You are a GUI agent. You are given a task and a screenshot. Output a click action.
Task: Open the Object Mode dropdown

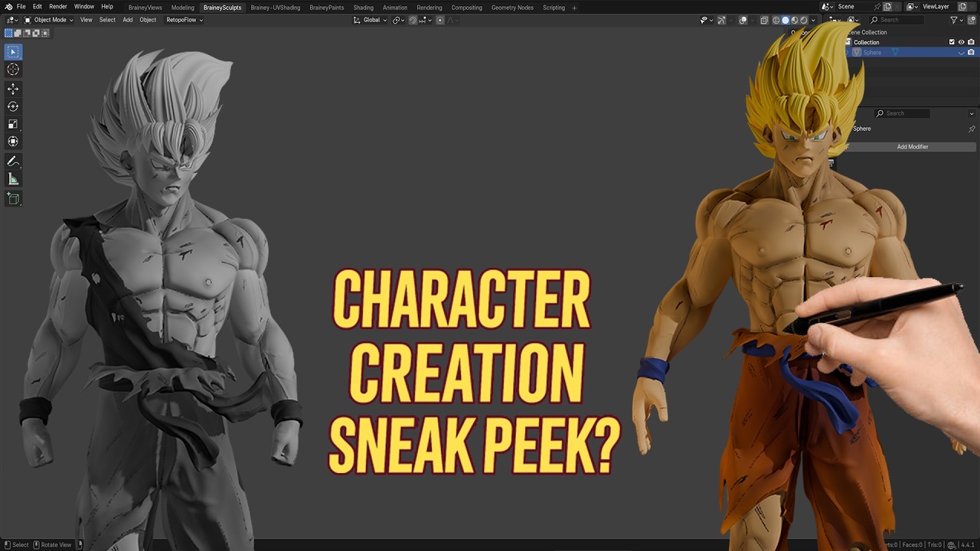click(48, 20)
